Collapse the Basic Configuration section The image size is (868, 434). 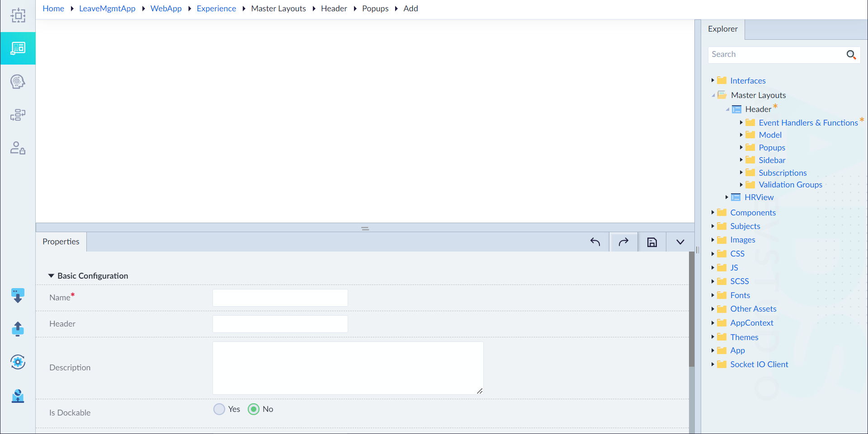point(51,275)
